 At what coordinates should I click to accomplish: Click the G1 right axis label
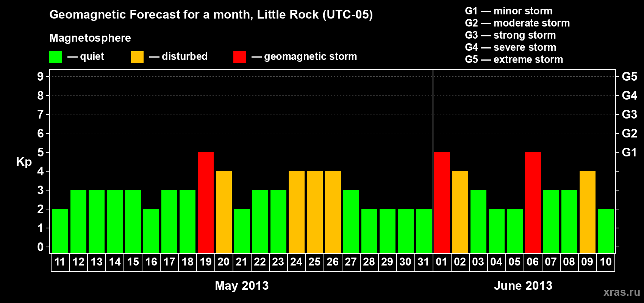[x=629, y=152]
